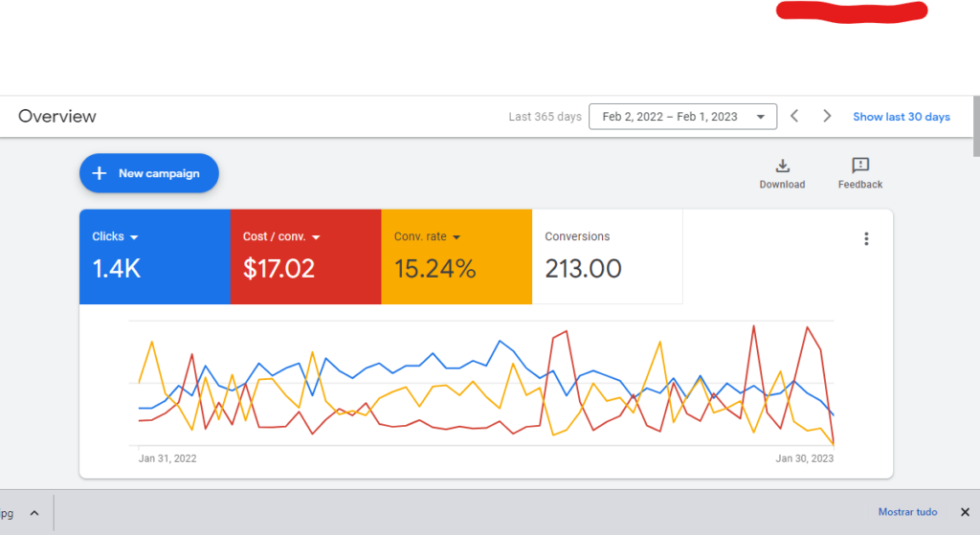Open the three-dot more options menu
The image size is (980, 535).
point(866,239)
